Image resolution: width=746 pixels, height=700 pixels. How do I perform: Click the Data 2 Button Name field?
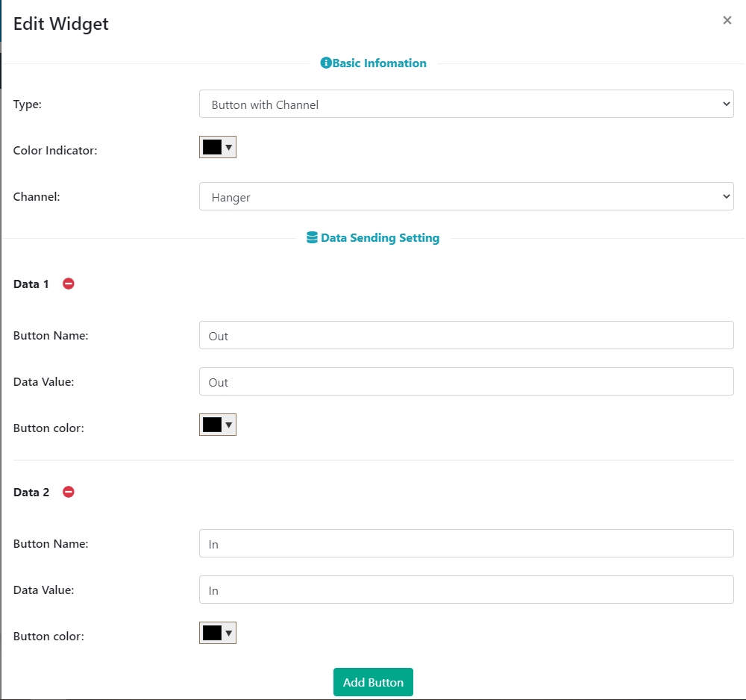pos(466,544)
